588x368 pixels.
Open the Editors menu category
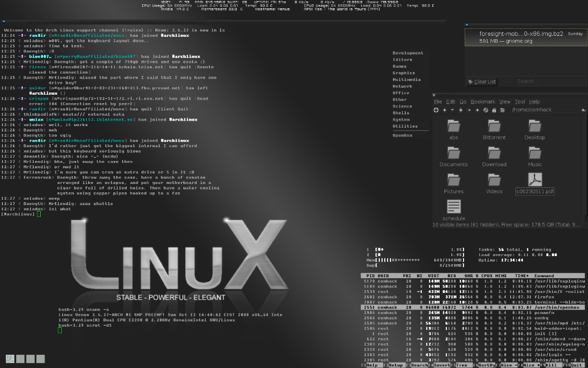click(403, 60)
